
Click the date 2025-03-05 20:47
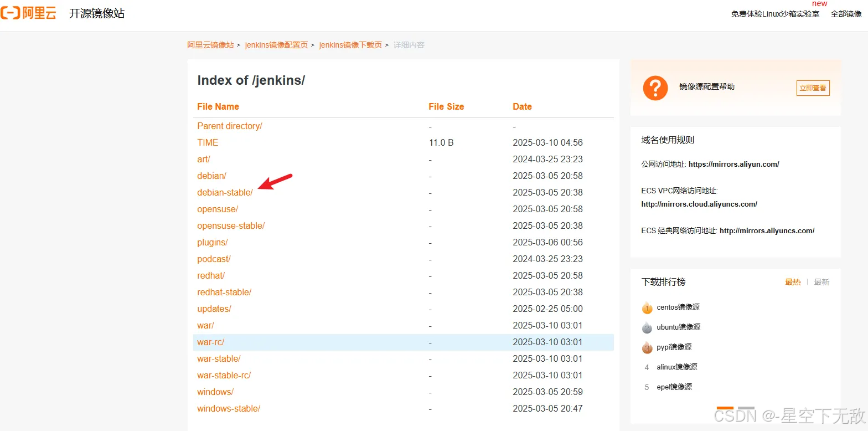[x=547, y=408]
